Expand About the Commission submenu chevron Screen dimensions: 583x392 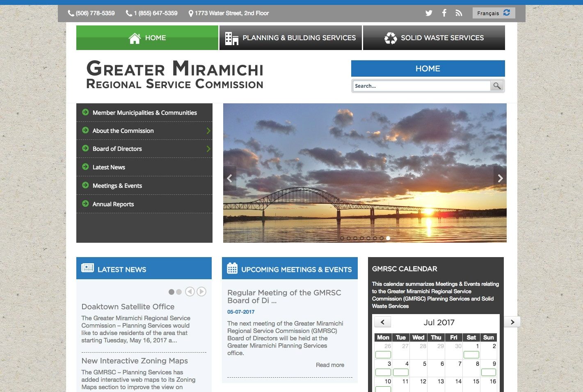(208, 131)
